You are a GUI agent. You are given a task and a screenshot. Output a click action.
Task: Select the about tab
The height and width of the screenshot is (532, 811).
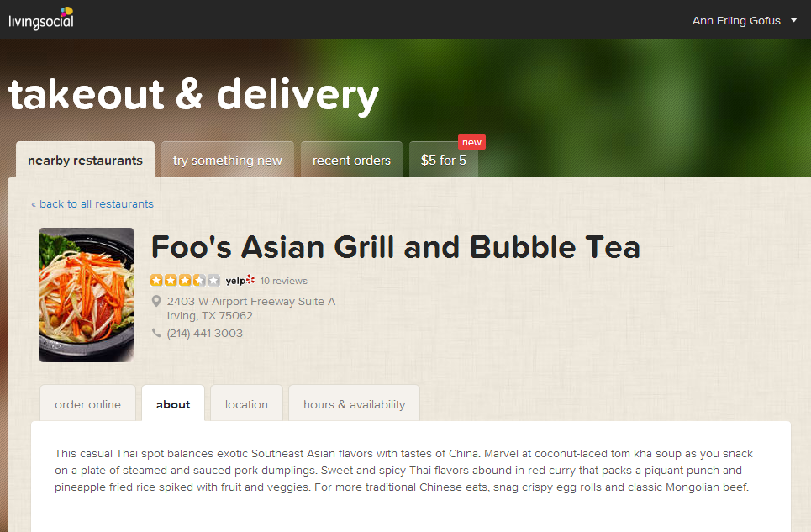173,403
